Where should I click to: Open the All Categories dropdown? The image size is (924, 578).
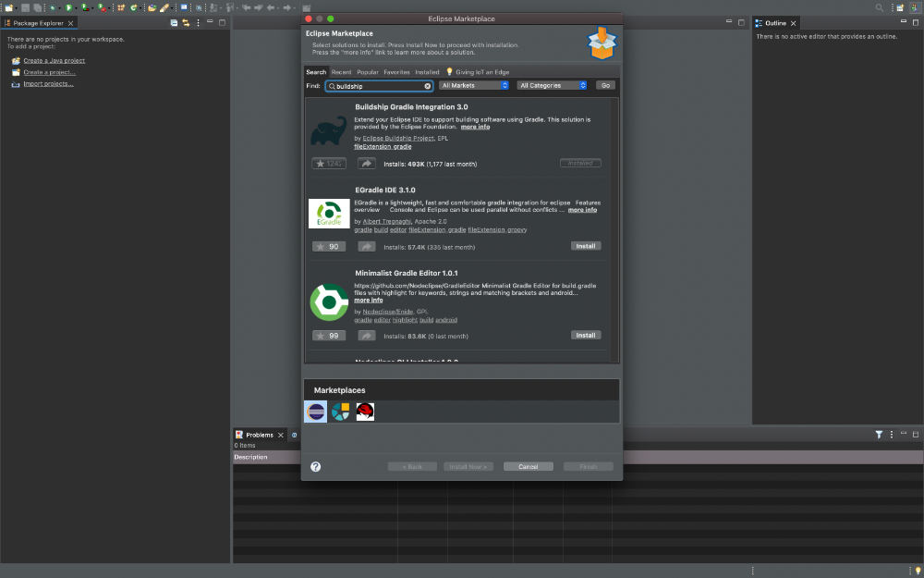click(553, 85)
